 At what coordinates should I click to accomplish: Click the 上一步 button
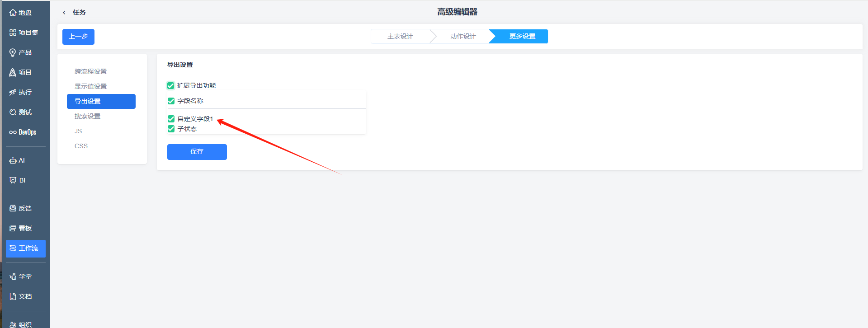click(x=78, y=37)
